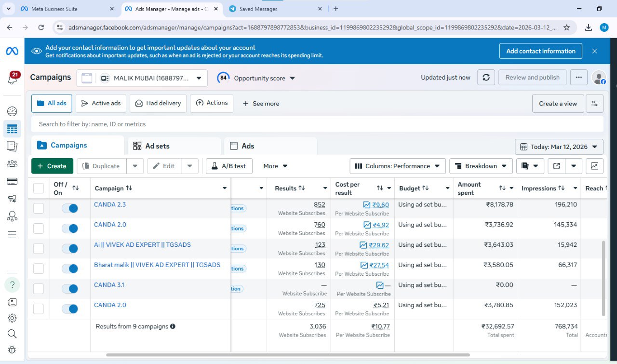Viewport: 617px width, 364px height.
Task: Open the search magnifier sidebar icon
Action: coord(12,334)
